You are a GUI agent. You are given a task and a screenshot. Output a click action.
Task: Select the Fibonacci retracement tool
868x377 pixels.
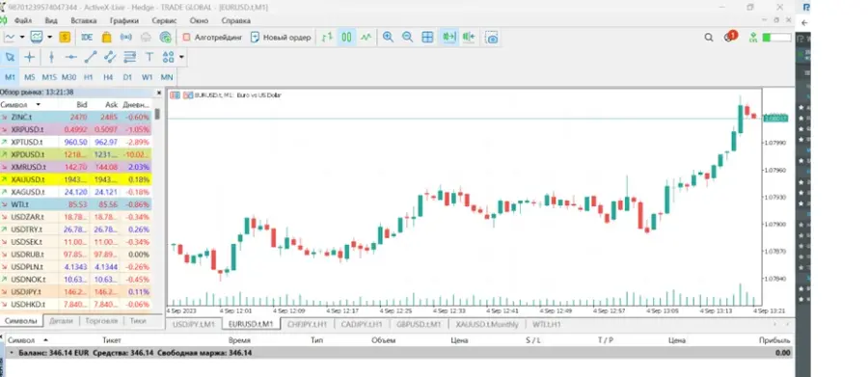pos(129,57)
